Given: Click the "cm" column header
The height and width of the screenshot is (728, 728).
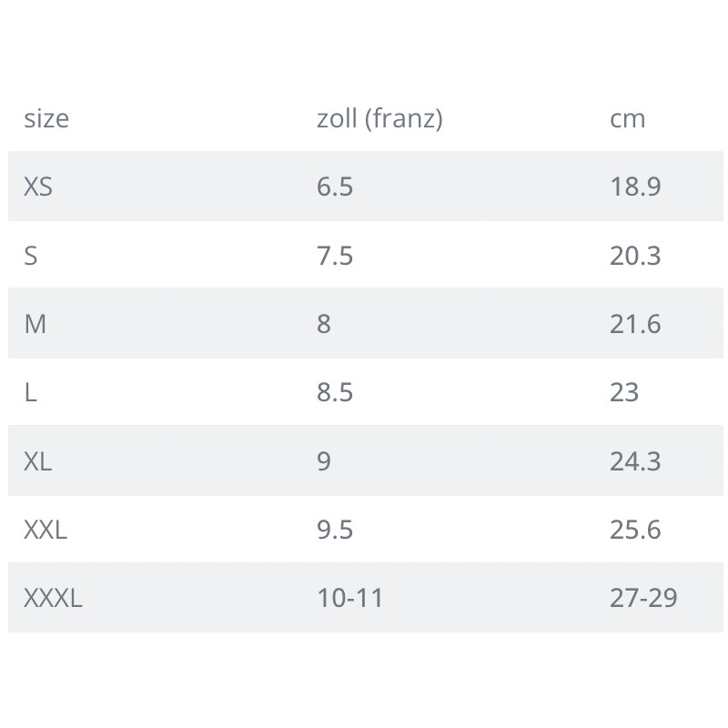Looking at the screenshot, I should pos(627,118).
